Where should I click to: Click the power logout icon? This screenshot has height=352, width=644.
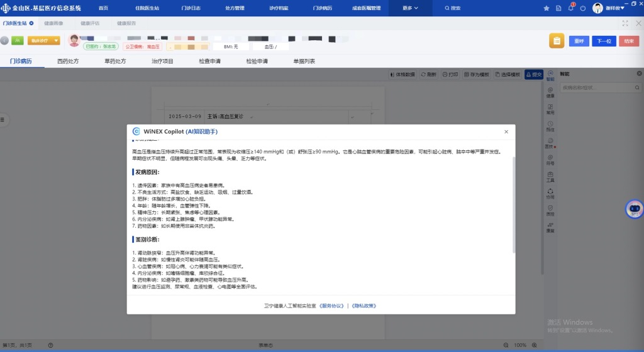[x=583, y=8]
